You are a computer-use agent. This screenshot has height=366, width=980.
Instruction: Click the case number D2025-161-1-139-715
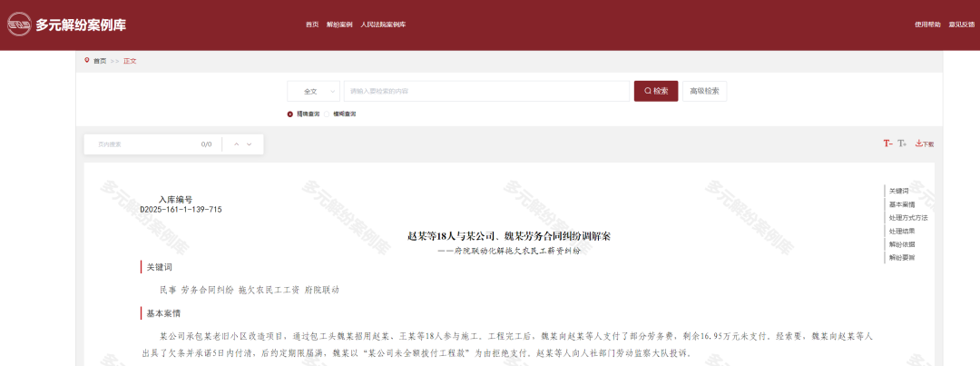[181, 210]
